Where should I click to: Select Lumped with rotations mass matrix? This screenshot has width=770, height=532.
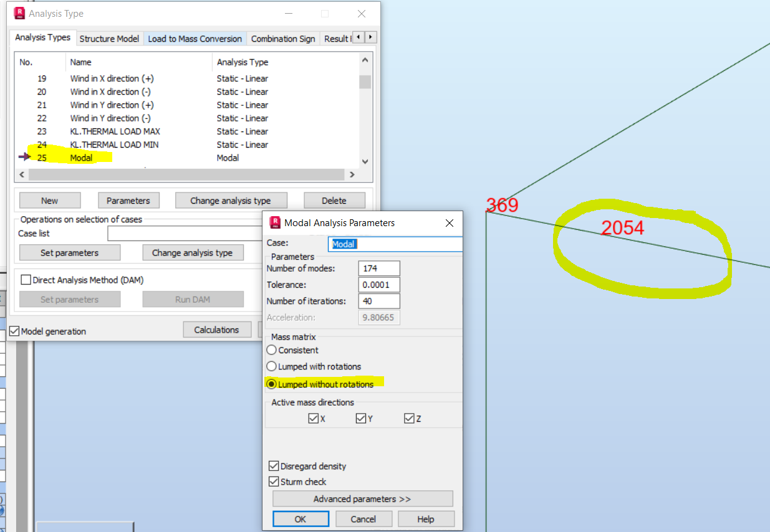click(271, 366)
